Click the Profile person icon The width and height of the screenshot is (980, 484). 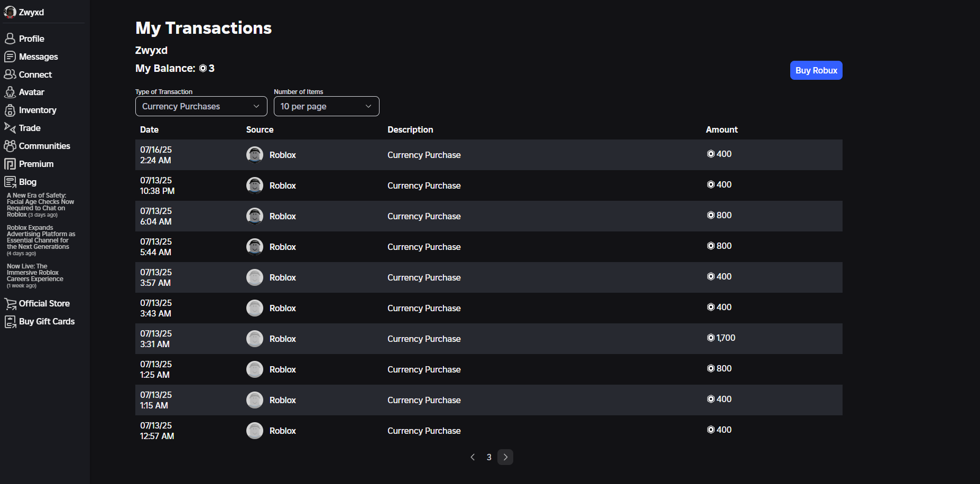(10, 39)
